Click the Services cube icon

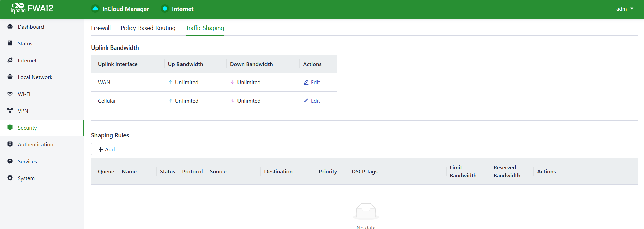10,161
